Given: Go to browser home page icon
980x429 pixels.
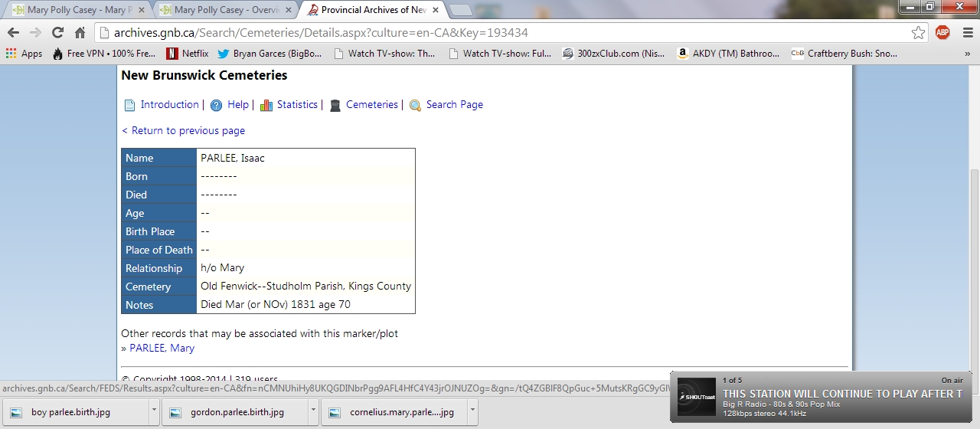Looking at the screenshot, I should pyautogui.click(x=80, y=33).
